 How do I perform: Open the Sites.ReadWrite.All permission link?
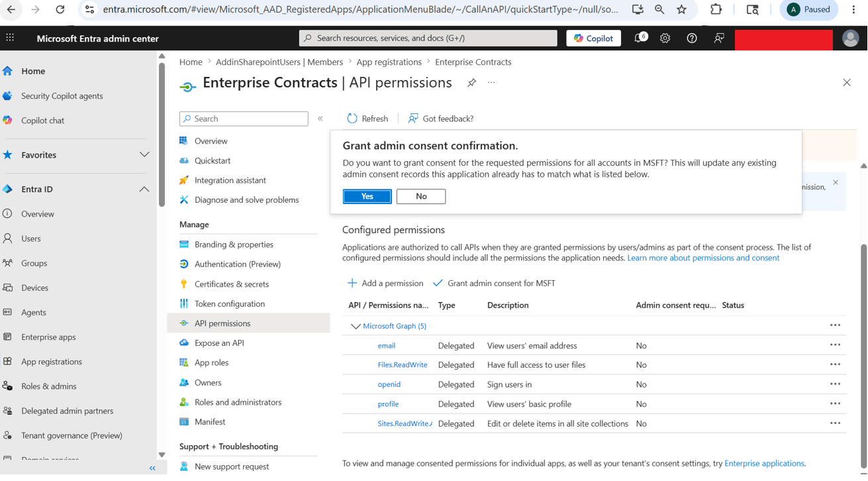point(405,423)
